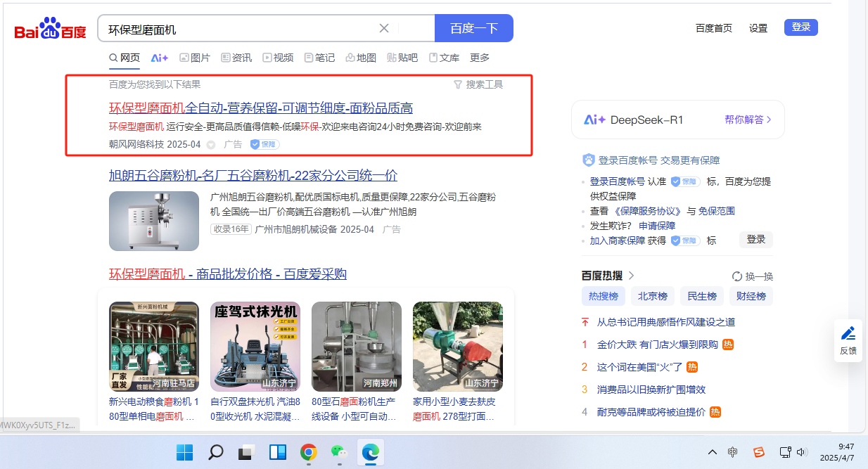Open 环保型磨面机 - 商品批发价格 - 百度爱采购 link
Image resolution: width=868 pixels, height=469 pixels.
coord(228,274)
